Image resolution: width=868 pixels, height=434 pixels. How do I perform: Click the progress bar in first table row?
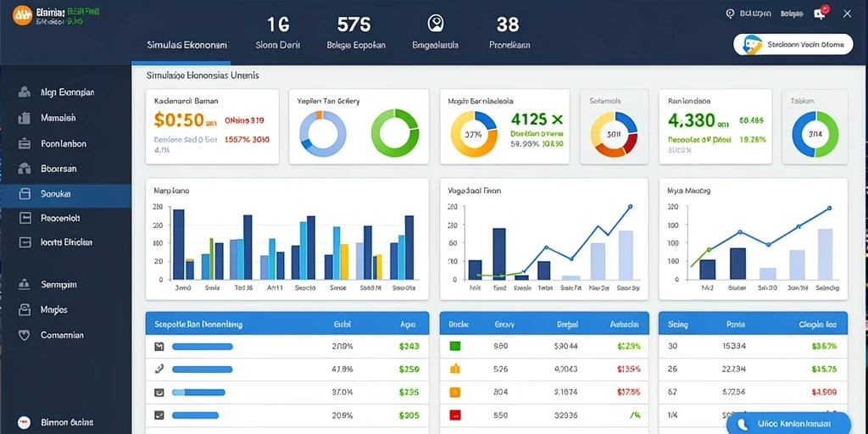(x=202, y=347)
